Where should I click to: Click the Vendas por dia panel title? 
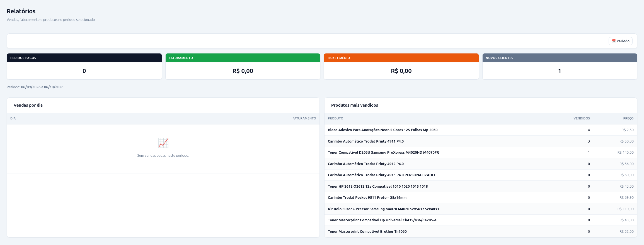tap(28, 105)
